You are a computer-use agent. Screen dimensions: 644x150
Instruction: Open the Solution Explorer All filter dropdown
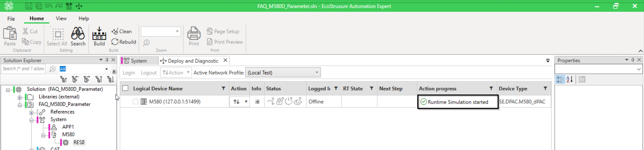click(x=106, y=69)
